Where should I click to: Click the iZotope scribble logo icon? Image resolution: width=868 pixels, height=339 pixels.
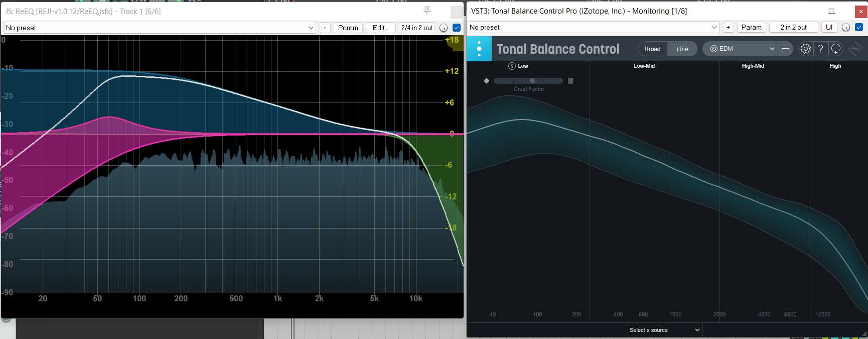pos(855,49)
